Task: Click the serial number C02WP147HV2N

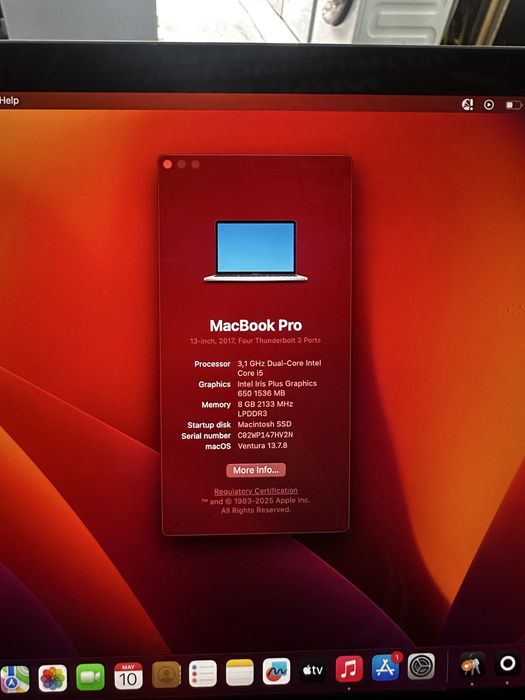Action: [265, 434]
